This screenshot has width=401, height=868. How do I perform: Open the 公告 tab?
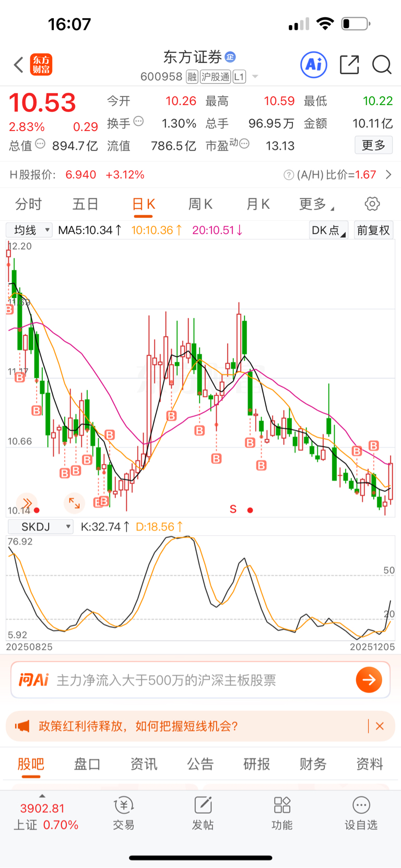point(200,765)
